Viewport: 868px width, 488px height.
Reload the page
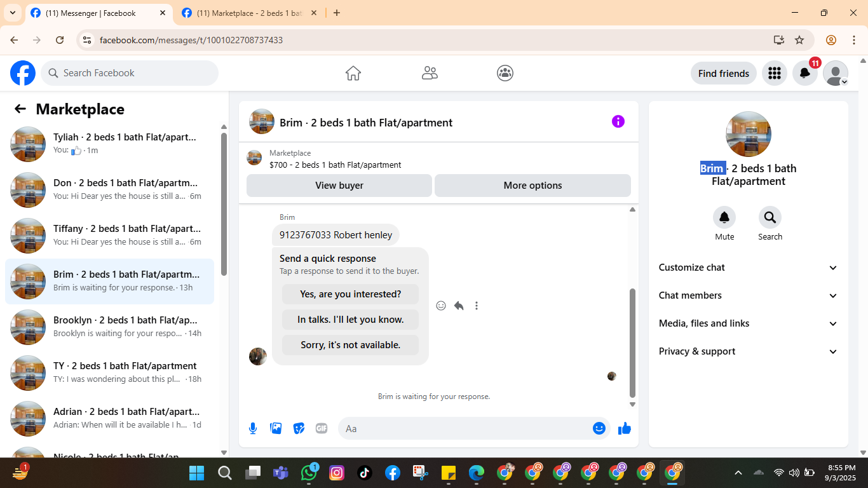pos(60,40)
